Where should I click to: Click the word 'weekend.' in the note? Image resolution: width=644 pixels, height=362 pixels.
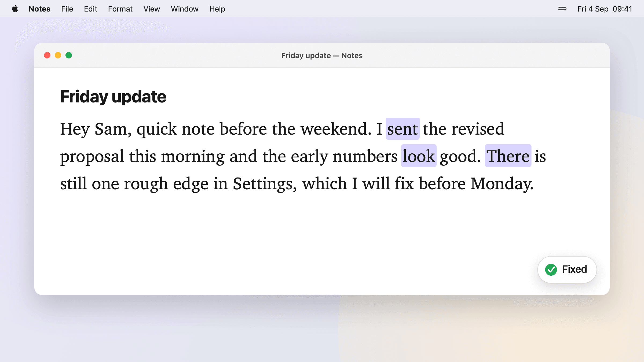(x=336, y=129)
